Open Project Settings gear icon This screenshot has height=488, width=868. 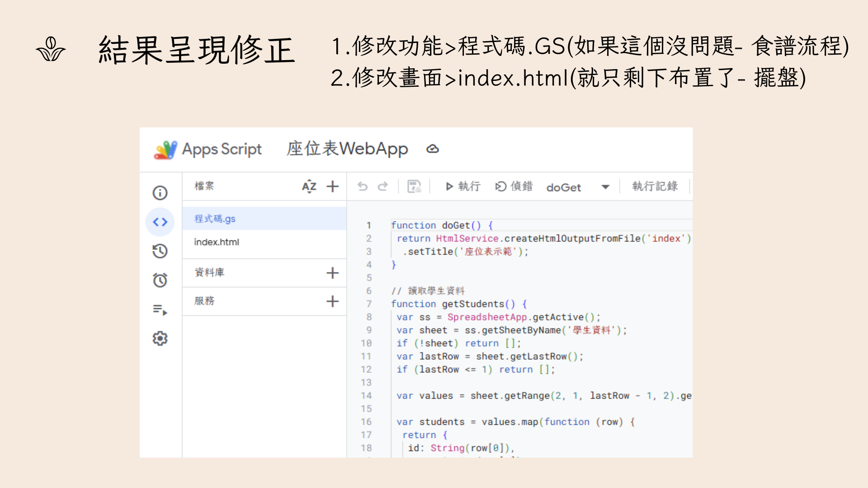coord(160,338)
